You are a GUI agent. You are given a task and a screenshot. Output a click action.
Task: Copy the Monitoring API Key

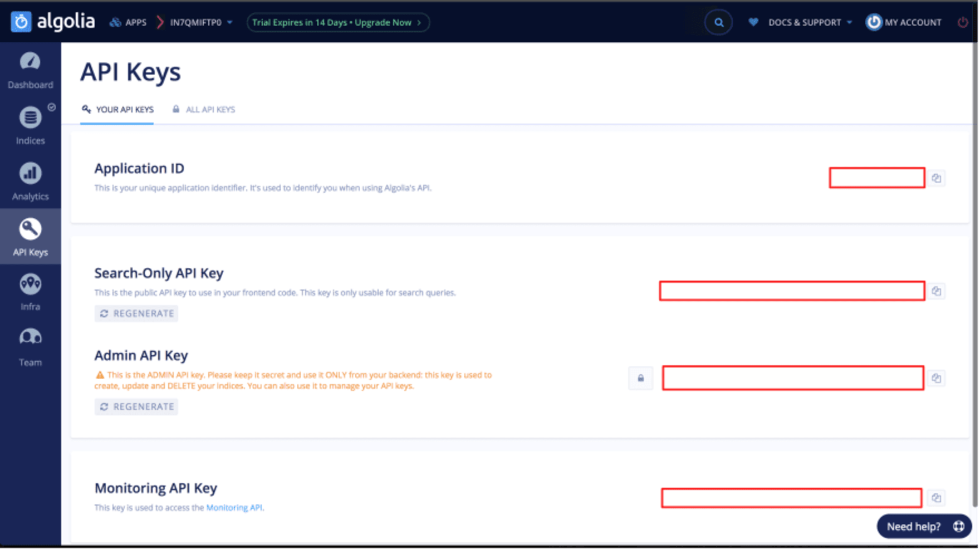pos(937,498)
